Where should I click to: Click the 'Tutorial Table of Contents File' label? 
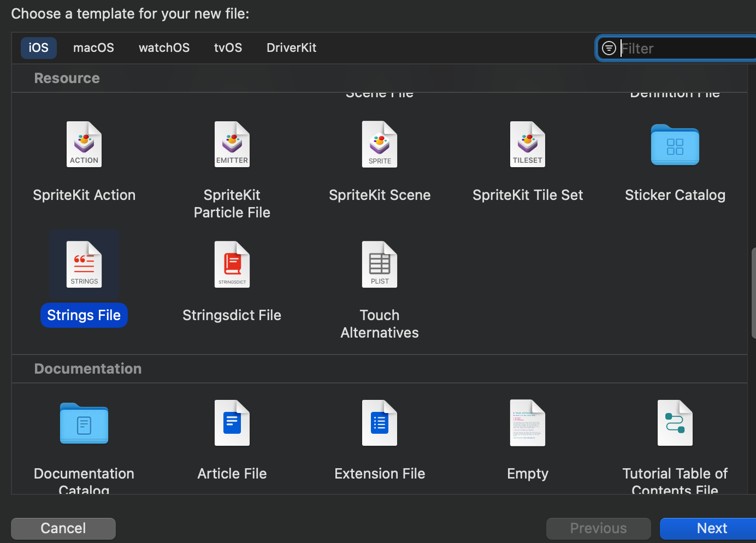(675, 480)
